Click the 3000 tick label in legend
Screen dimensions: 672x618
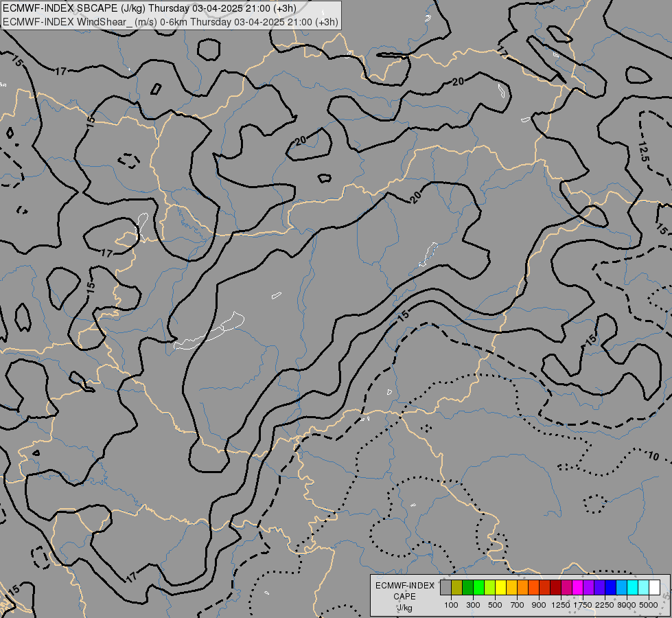pos(627,605)
